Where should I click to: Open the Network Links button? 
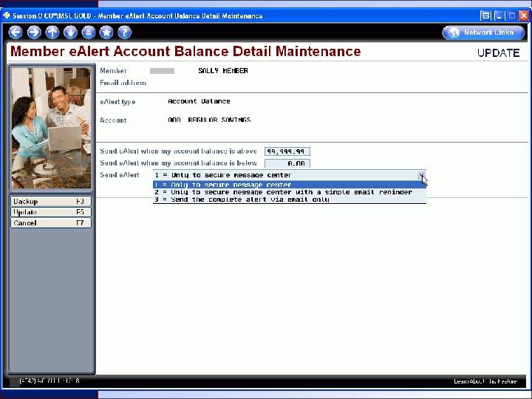click(x=483, y=33)
